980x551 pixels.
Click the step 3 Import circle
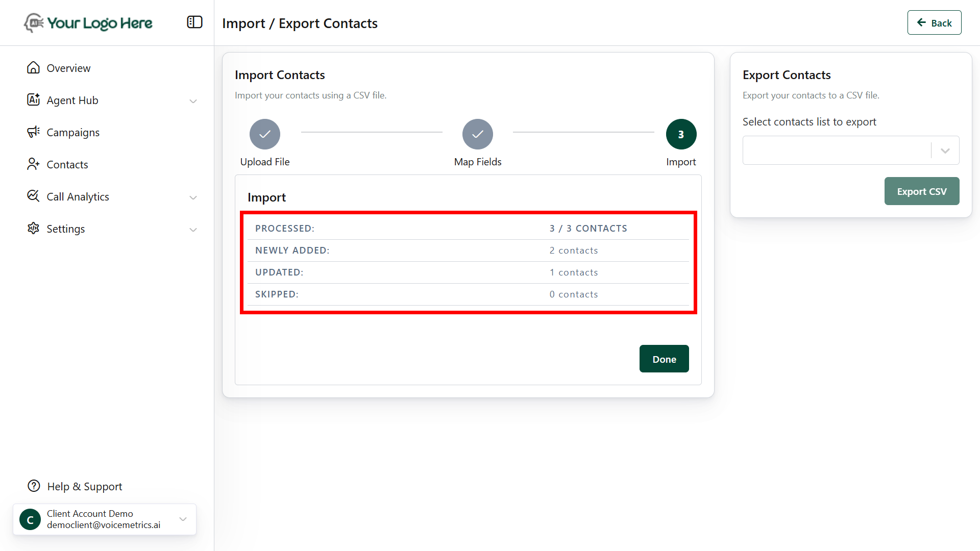pyautogui.click(x=681, y=134)
